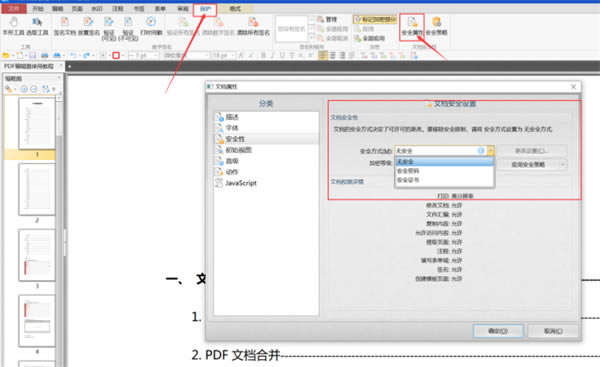
Task: Click the align right icon
Action: (x=342, y=55)
